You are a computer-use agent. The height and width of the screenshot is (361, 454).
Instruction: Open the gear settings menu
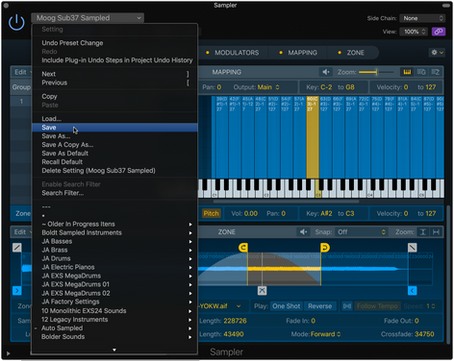[x=437, y=52]
